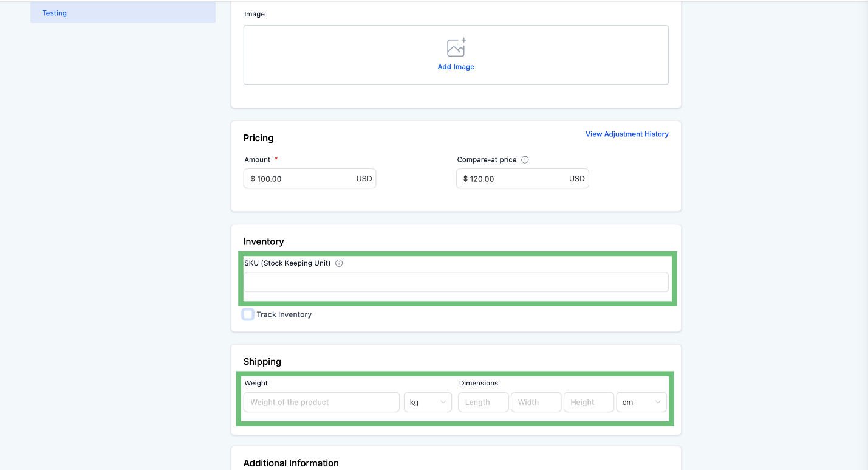868x470 pixels.
Task: Click the Dimensions label
Action: pyautogui.click(x=479, y=383)
